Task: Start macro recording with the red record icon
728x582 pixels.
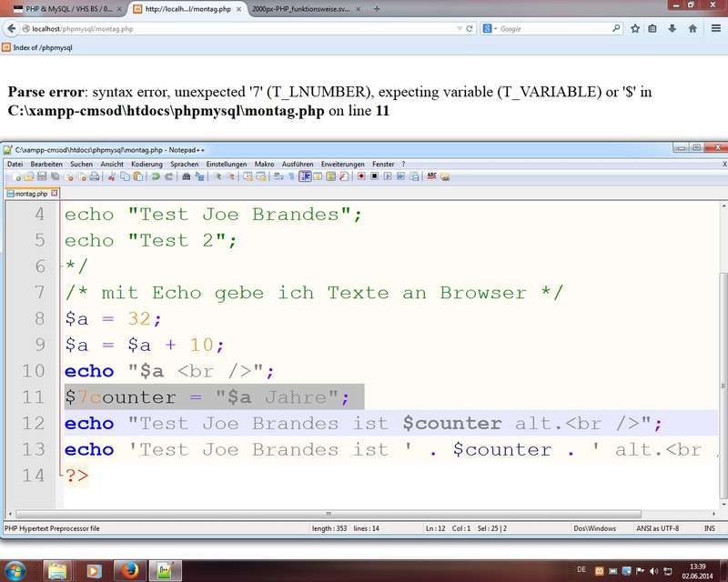Action: click(x=361, y=176)
